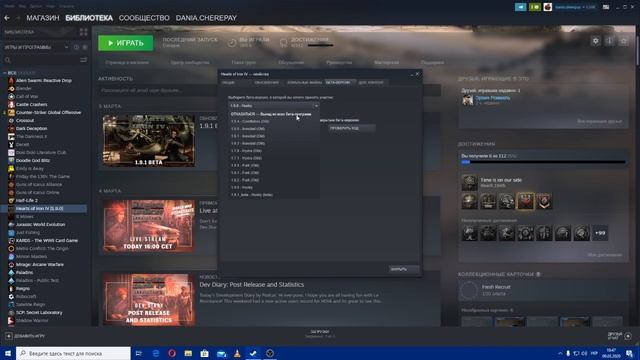Switch to Updates tab in properties
Screen dimensions: 640x360
tap(267, 82)
